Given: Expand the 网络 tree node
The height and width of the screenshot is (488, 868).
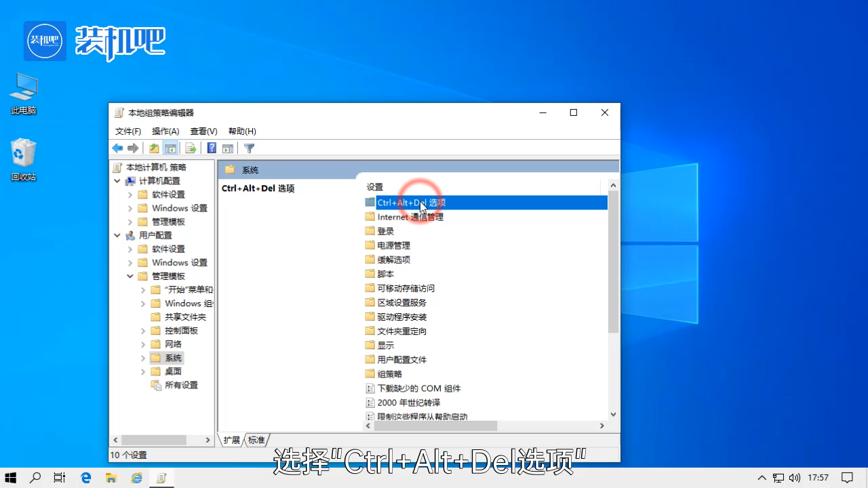Looking at the screenshot, I should point(142,344).
